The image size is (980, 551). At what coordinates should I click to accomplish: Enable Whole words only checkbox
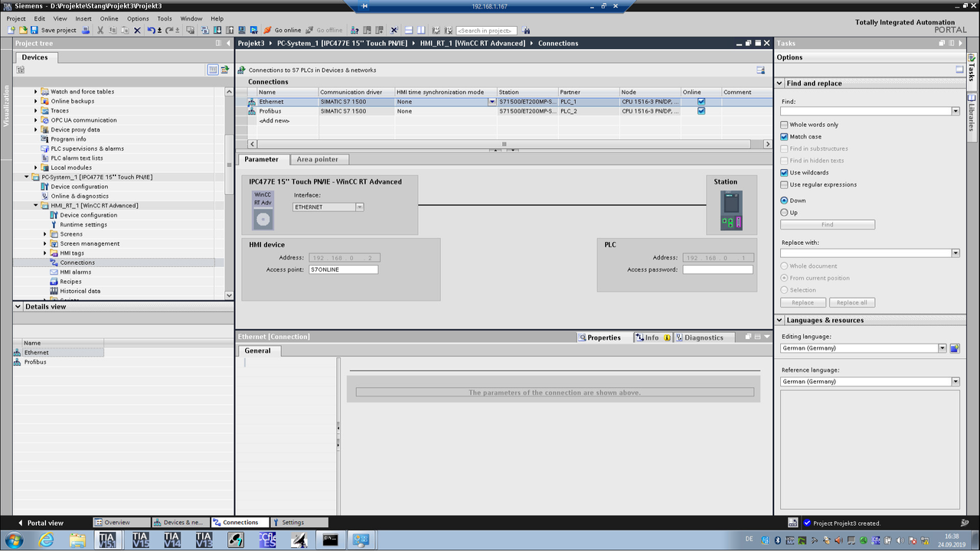pyautogui.click(x=784, y=125)
